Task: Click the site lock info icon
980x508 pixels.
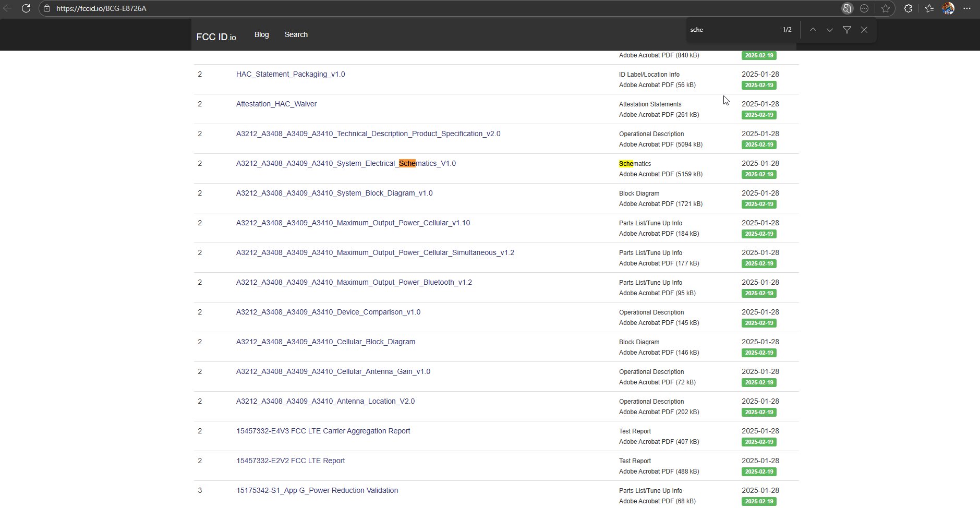Action: pos(47,8)
